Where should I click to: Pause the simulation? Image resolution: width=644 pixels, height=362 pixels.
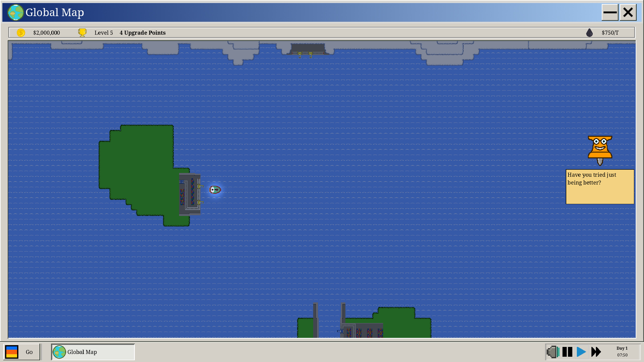(567, 352)
